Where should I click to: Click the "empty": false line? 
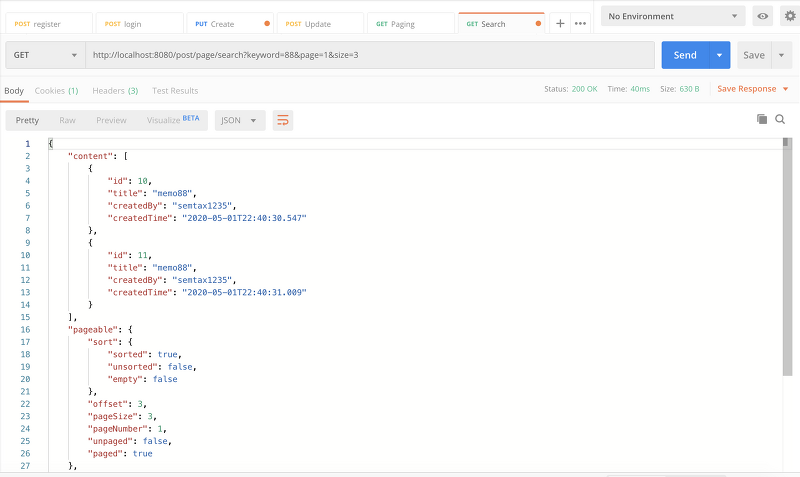click(142, 379)
